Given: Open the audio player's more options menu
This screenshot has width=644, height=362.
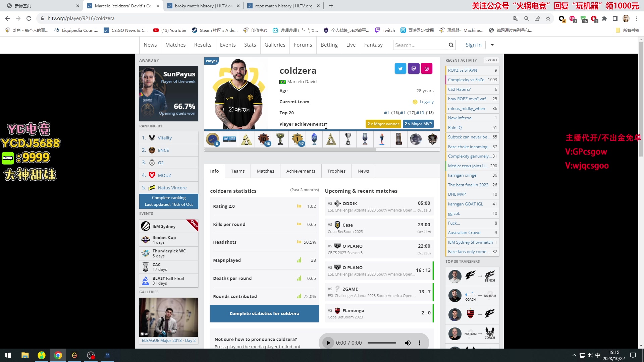Looking at the screenshot, I should coord(419,343).
